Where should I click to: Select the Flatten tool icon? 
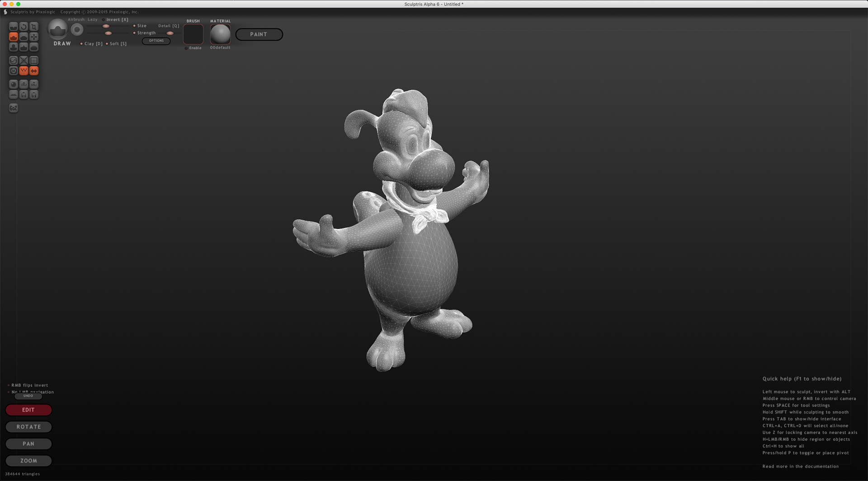24,37
